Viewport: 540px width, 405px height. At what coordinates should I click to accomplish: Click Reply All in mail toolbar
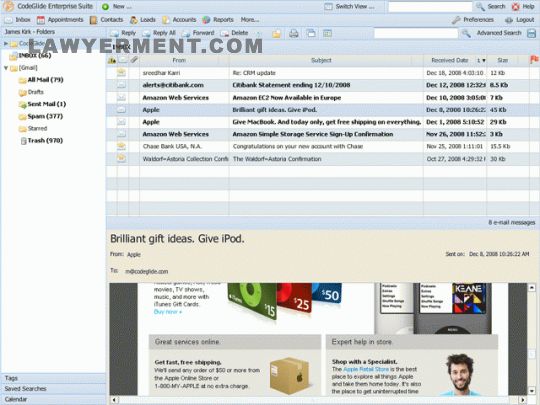[159, 33]
